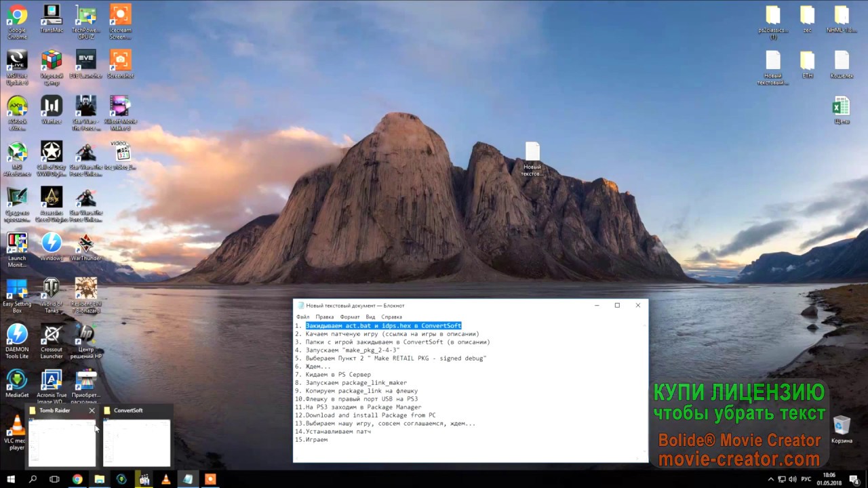Switch input language РУС indicator
Image resolution: width=868 pixels, height=488 pixels.
click(x=806, y=479)
